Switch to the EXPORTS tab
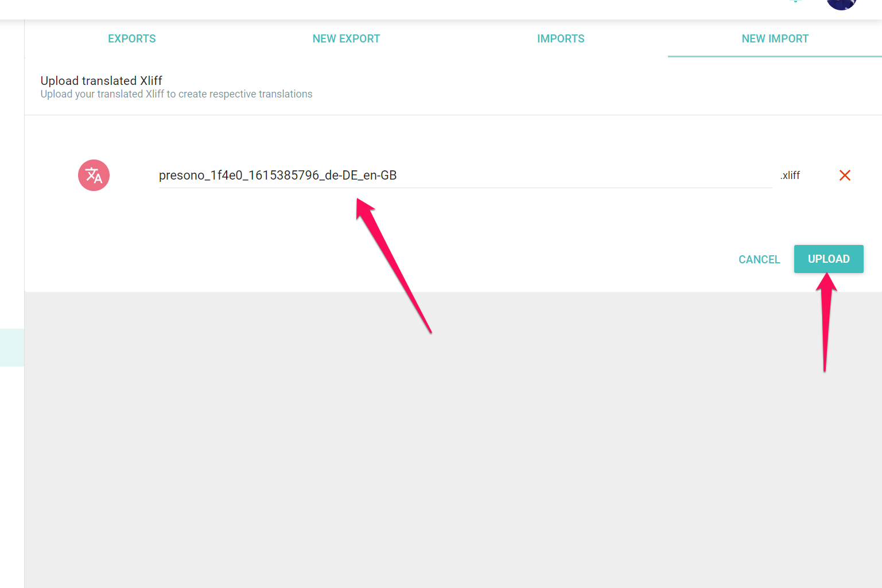Image resolution: width=882 pixels, height=588 pixels. pyautogui.click(x=132, y=39)
